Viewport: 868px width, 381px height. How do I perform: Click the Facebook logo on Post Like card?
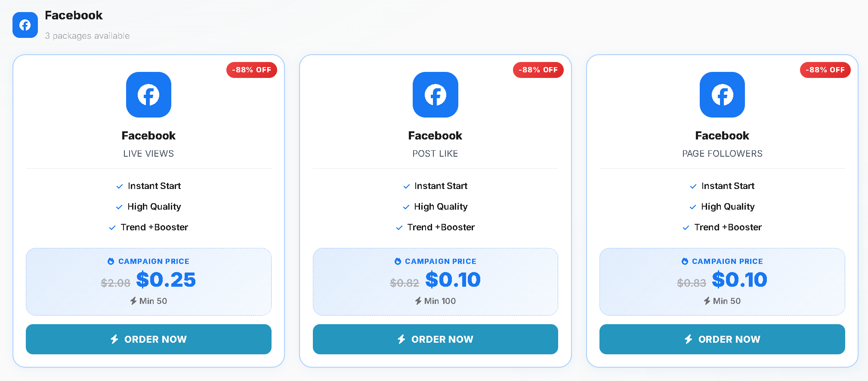point(435,95)
